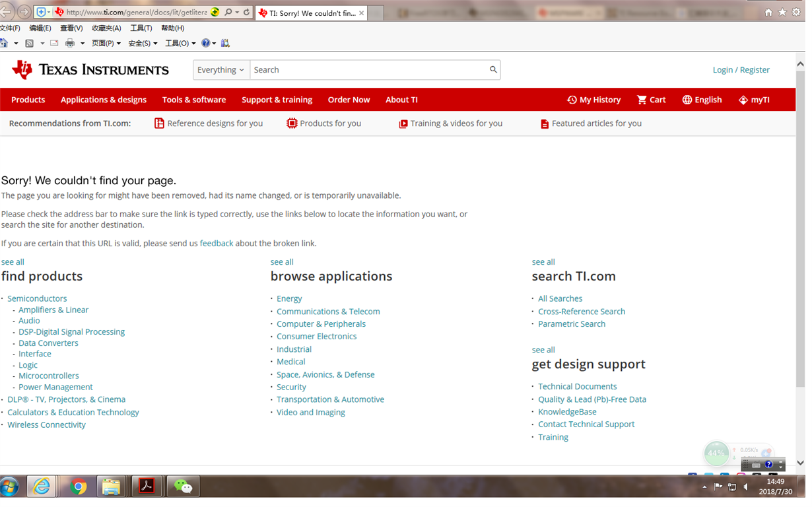This screenshot has height=507, width=812.
Task: Click the Windows Start button
Action: (x=9, y=487)
